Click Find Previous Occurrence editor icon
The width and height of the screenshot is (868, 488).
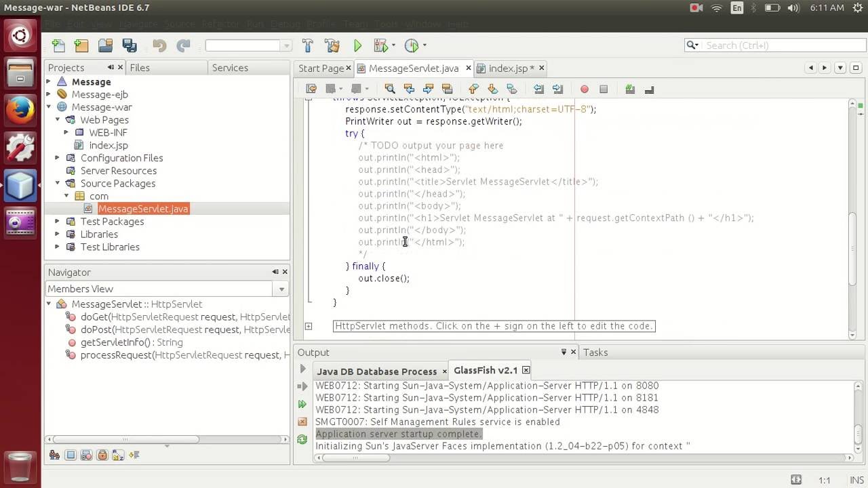point(409,89)
